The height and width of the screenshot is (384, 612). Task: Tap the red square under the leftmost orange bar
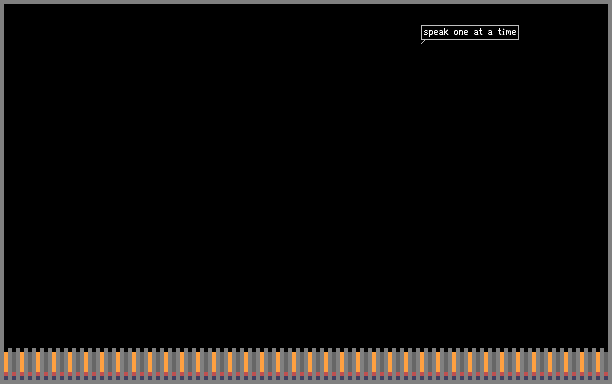pos(6,374)
